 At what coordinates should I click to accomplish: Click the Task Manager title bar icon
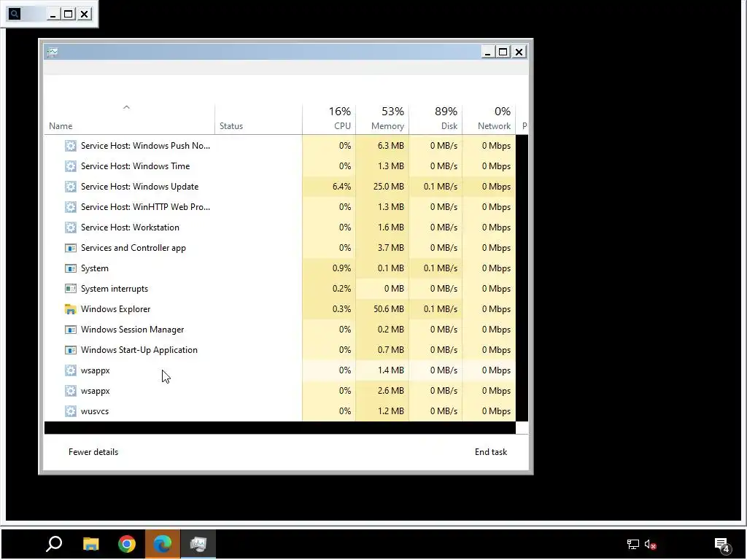[53, 52]
